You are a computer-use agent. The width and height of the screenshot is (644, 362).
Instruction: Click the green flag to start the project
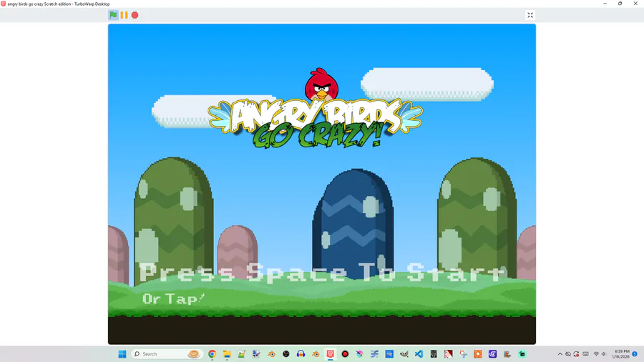tap(113, 15)
